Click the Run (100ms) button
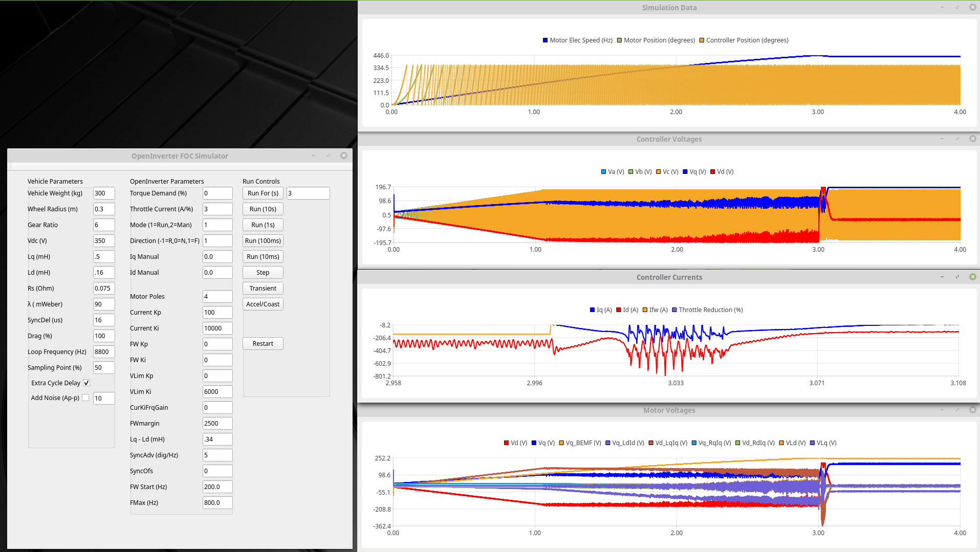Viewport: 980px width, 552px height. tap(263, 241)
